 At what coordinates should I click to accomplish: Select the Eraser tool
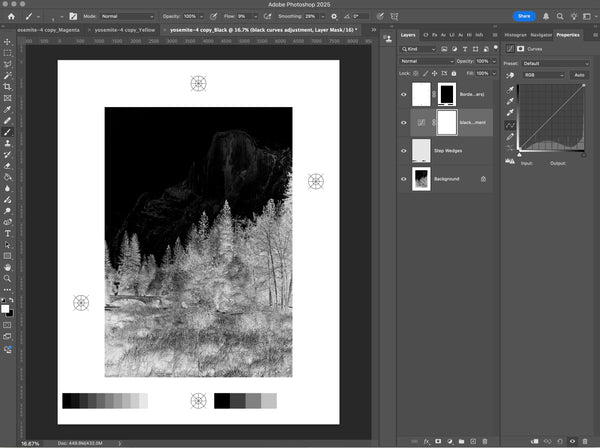(x=7, y=166)
